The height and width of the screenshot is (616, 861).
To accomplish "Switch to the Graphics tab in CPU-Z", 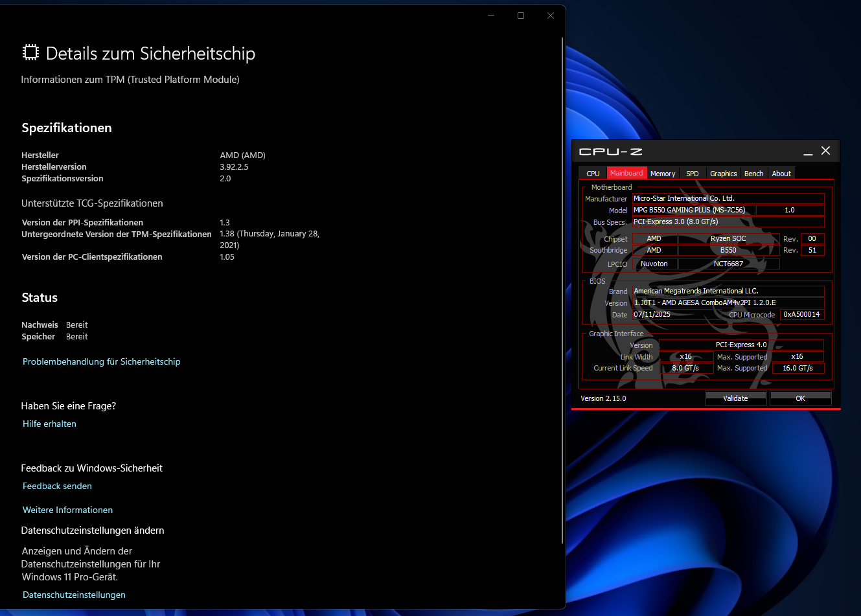I will pos(723,173).
